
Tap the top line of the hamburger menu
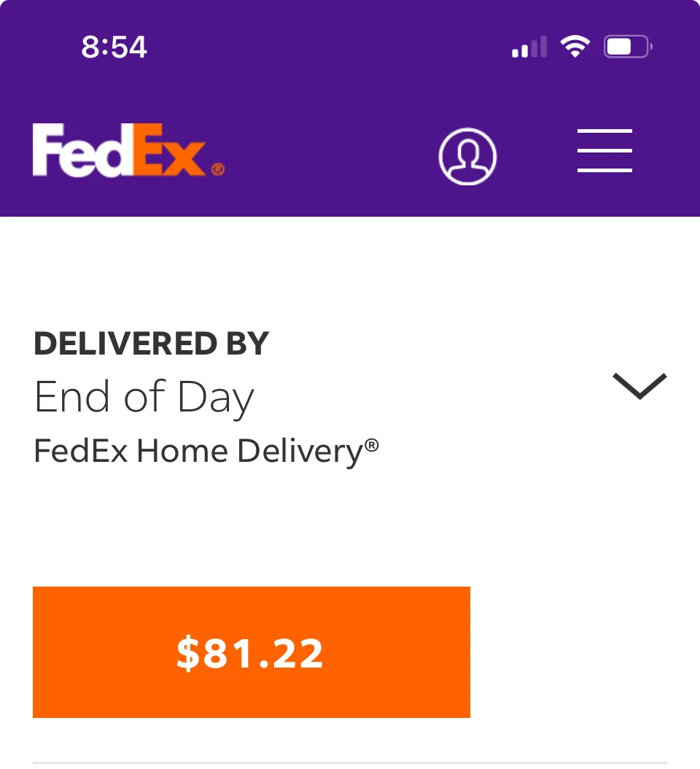[604, 131]
